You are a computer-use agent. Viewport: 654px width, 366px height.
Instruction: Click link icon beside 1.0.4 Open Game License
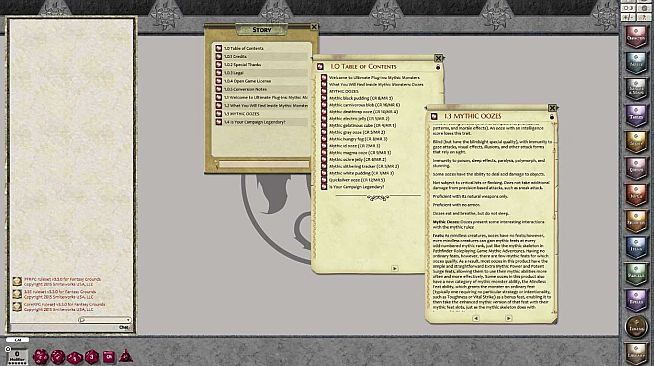tap(219, 81)
